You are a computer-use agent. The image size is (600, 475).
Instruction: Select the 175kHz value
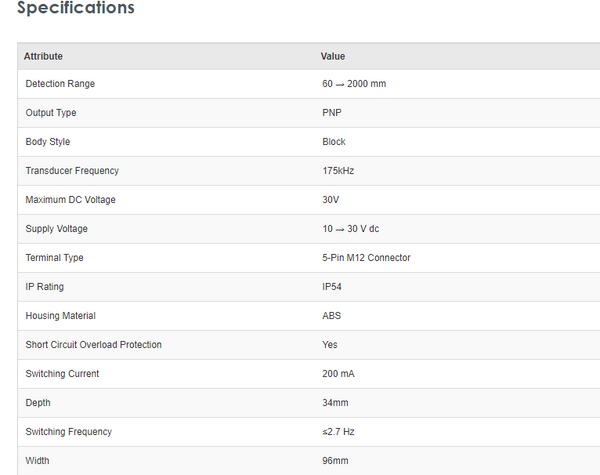click(338, 171)
